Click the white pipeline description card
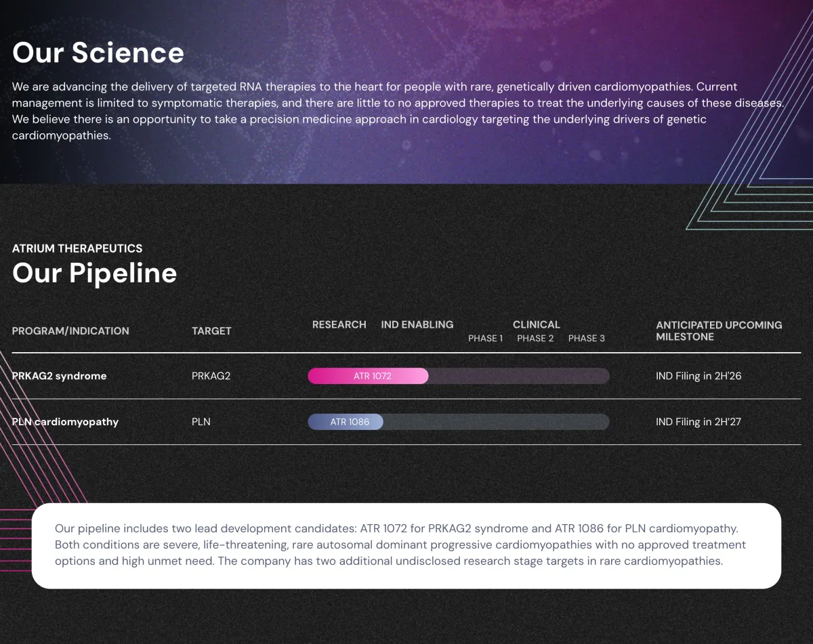The image size is (813, 644). [x=406, y=545]
